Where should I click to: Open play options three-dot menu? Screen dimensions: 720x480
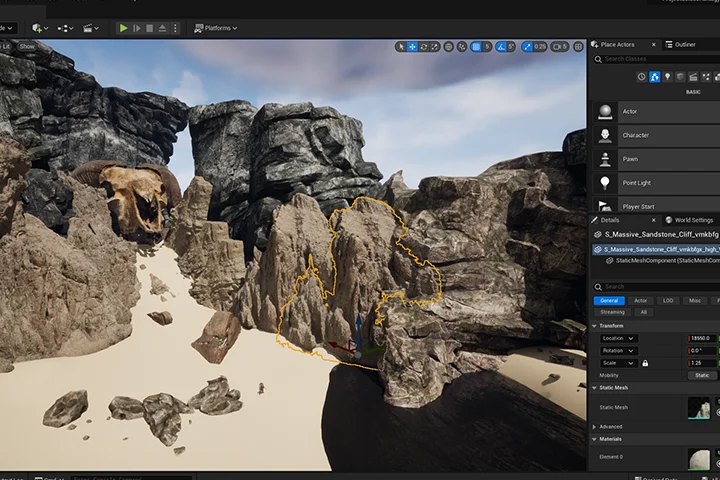click(175, 28)
